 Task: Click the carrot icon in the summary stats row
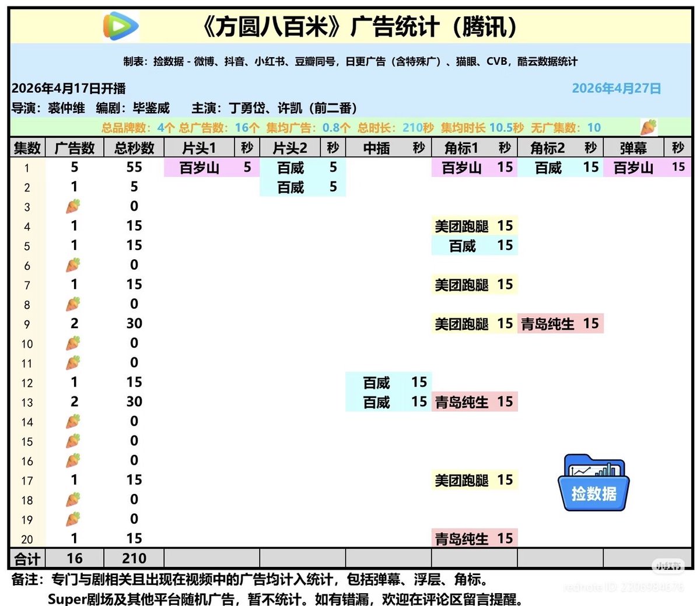point(648,127)
